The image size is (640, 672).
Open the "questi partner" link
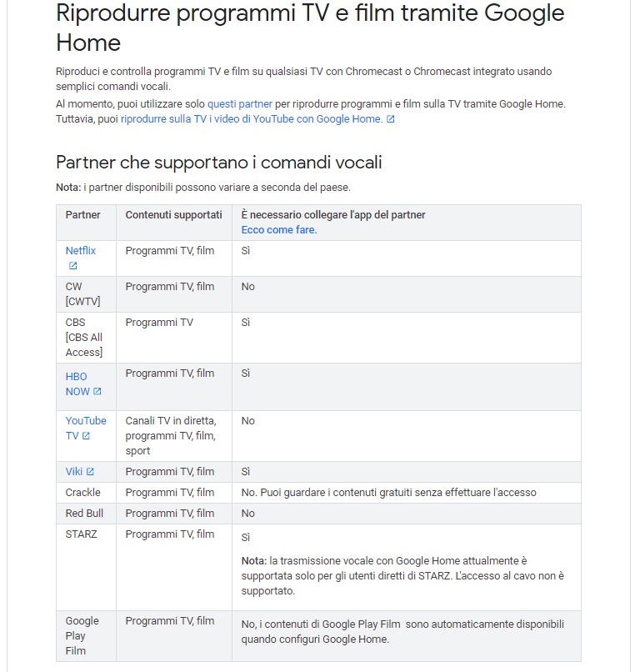click(x=240, y=104)
